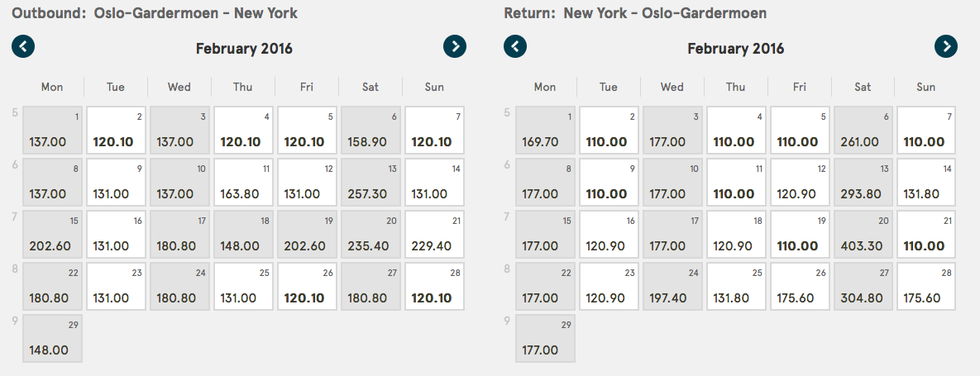Go to previous month in Outbound calendar
Viewport: 980px width, 376px height.
(23, 46)
